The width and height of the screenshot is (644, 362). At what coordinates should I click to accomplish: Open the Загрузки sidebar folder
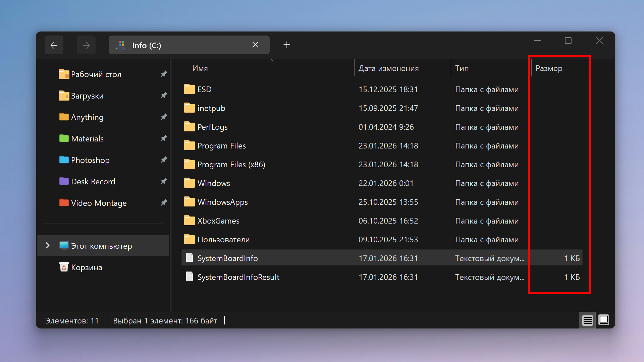[x=87, y=96]
